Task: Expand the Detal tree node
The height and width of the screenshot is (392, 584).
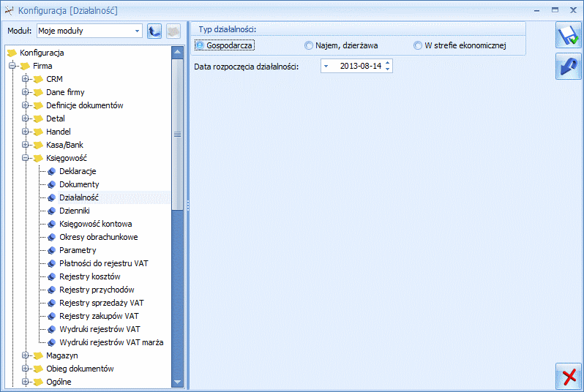Action: click(26, 118)
